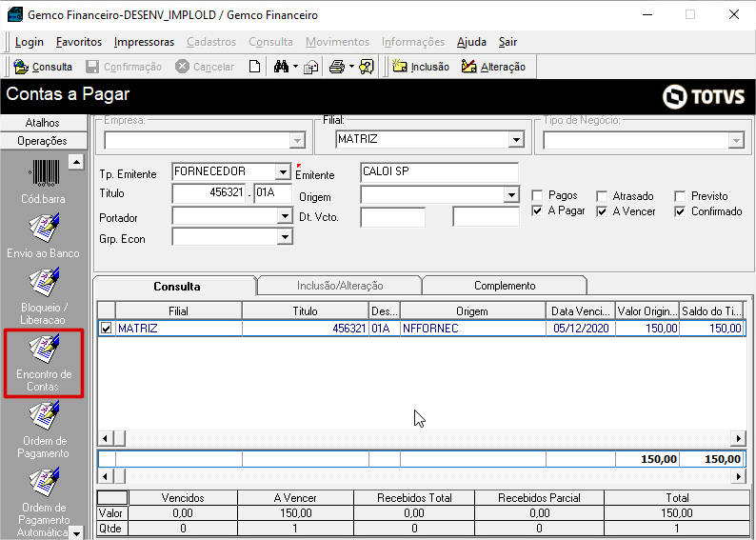
Task: Click the Alteração toolbar button
Action: click(x=493, y=67)
